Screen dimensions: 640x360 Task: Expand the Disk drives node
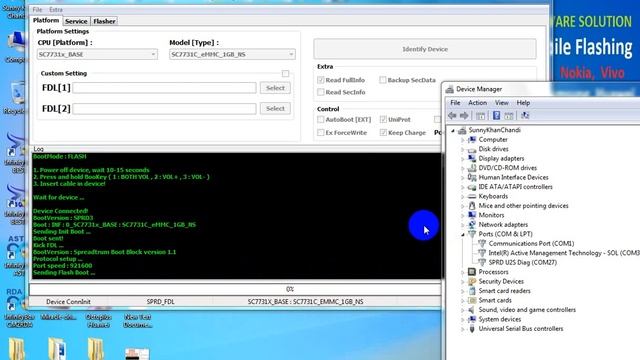coord(463,149)
